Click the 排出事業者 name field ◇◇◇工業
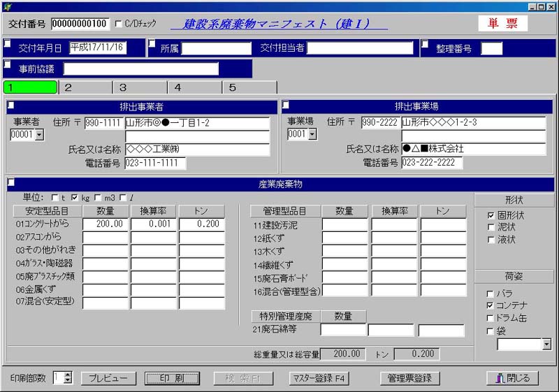This screenshot has width=559, height=392. tap(198, 150)
